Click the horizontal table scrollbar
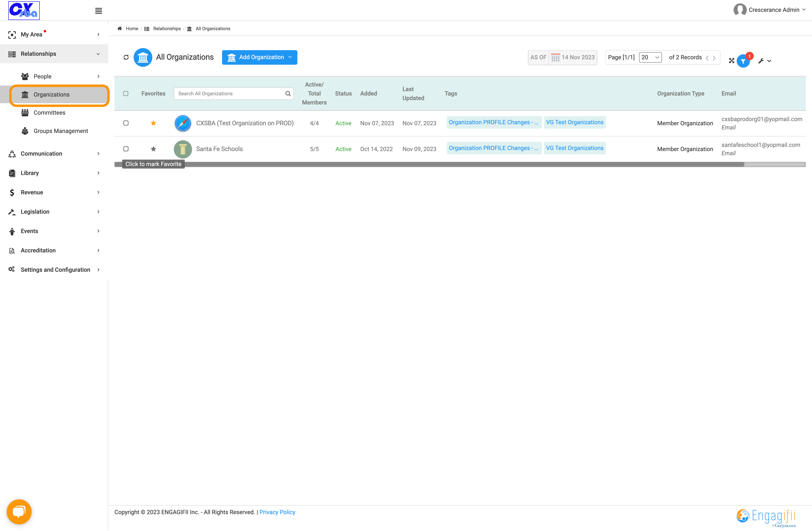The image size is (812, 531). tap(429, 165)
